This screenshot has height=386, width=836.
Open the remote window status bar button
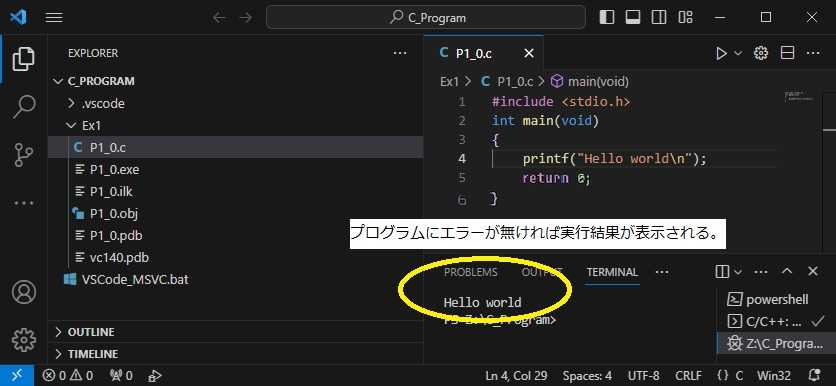17,375
